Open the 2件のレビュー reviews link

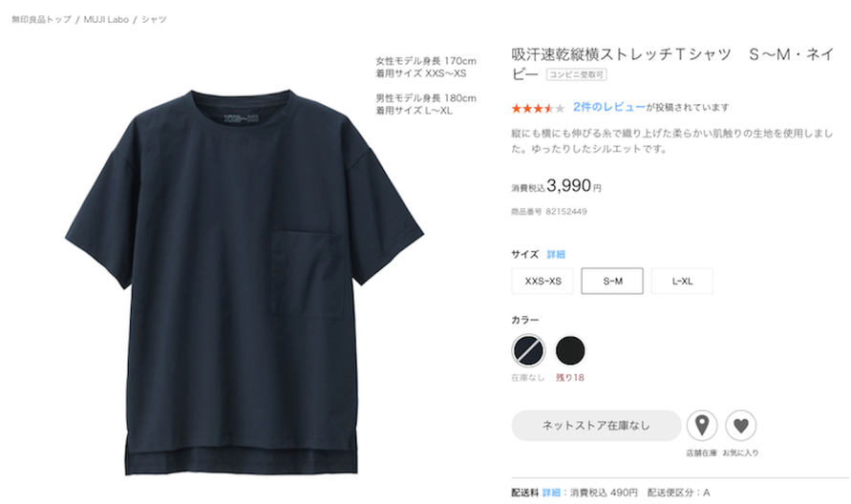pos(609,108)
